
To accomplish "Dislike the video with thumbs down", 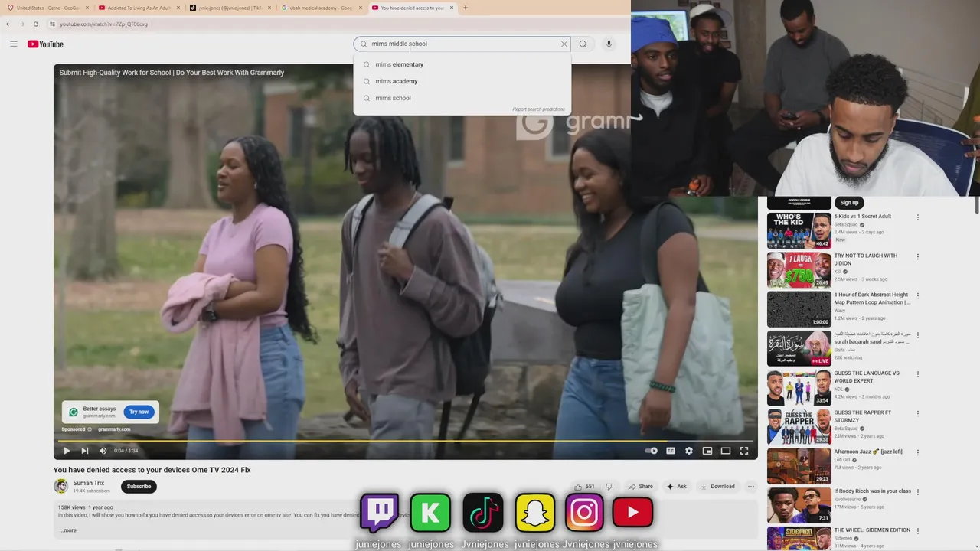I will (x=609, y=487).
